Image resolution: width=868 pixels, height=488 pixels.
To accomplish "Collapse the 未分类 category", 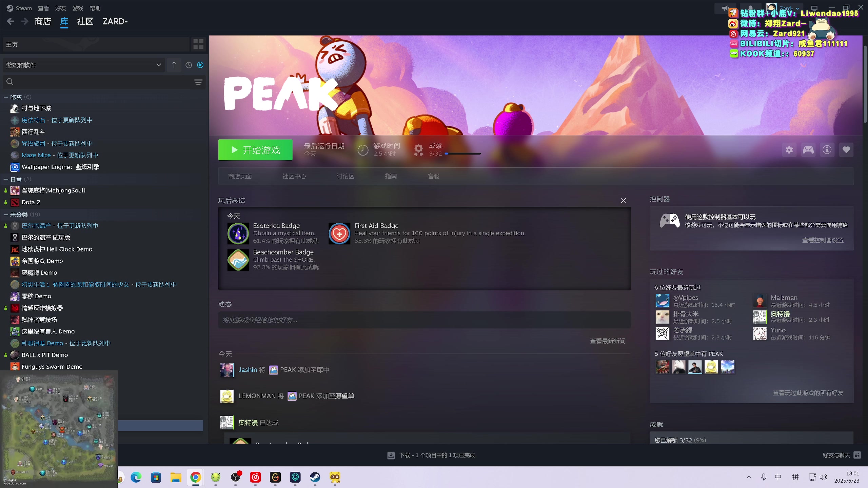I will [x=6, y=215].
